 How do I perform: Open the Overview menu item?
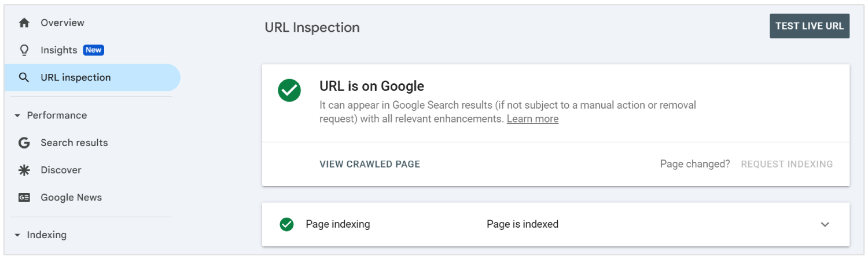click(x=62, y=23)
